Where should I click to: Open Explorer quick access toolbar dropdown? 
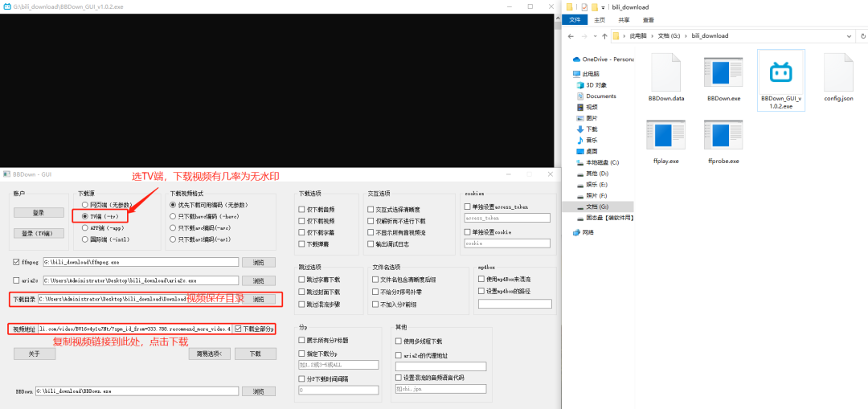coord(602,8)
